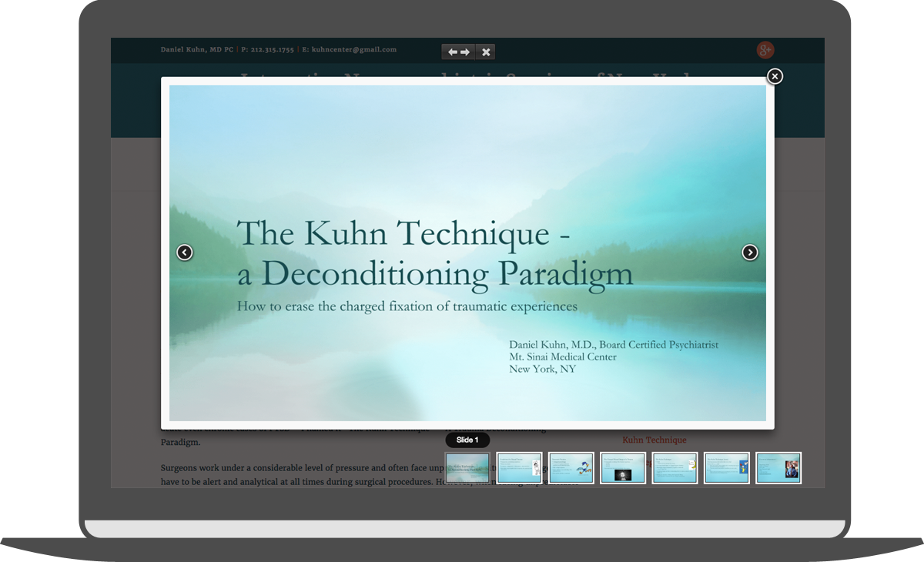Jump to third thumbnail with roadrunner cartoon
The height and width of the screenshot is (562, 924).
click(x=571, y=468)
